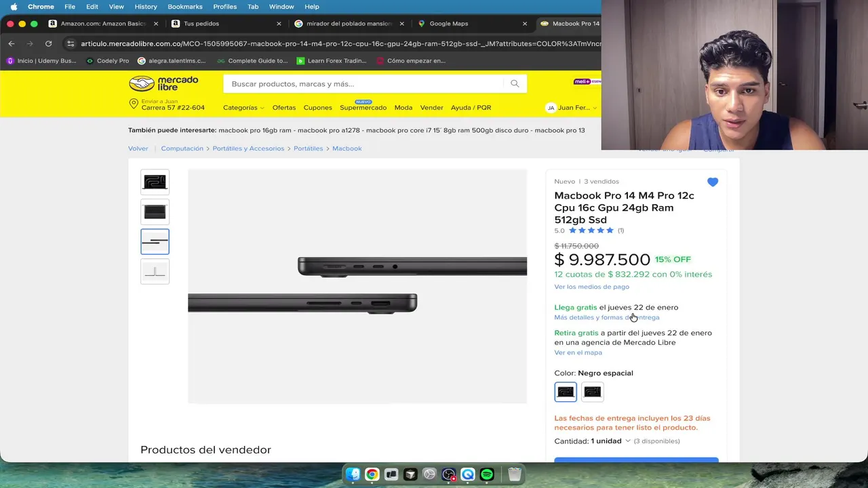Switch to Google Maps tab
868x488 pixels.
click(x=471, y=24)
